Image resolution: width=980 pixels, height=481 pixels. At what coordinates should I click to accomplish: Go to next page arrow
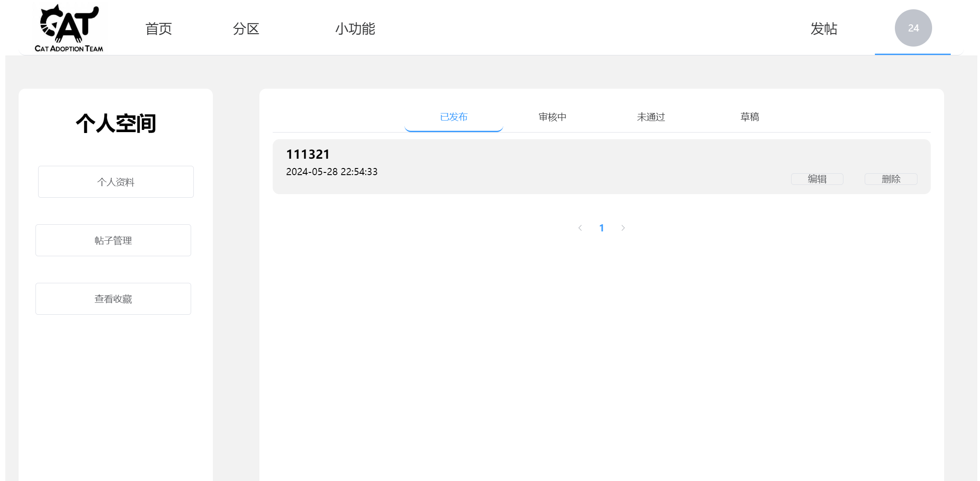(x=623, y=228)
